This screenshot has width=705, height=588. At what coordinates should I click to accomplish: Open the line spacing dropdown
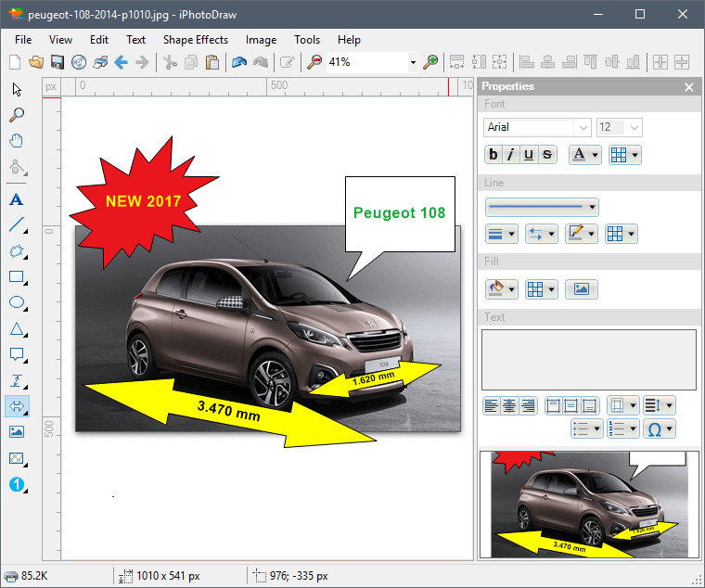click(660, 406)
